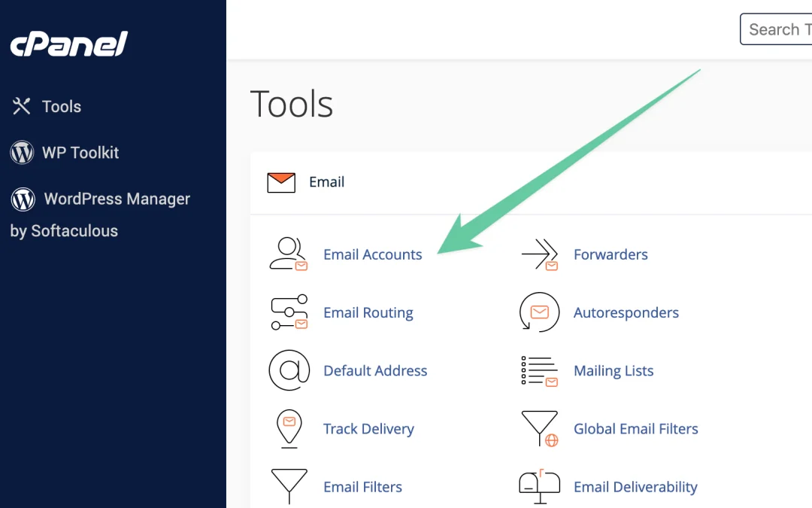This screenshot has width=812, height=508.
Task: Select the Autoresponders circular arrow icon
Action: pos(538,312)
